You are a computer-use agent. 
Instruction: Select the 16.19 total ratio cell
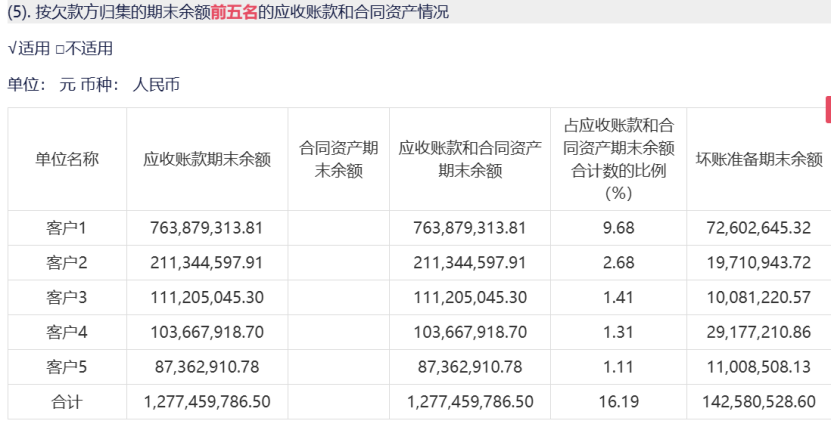pyautogui.click(x=618, y=402)
